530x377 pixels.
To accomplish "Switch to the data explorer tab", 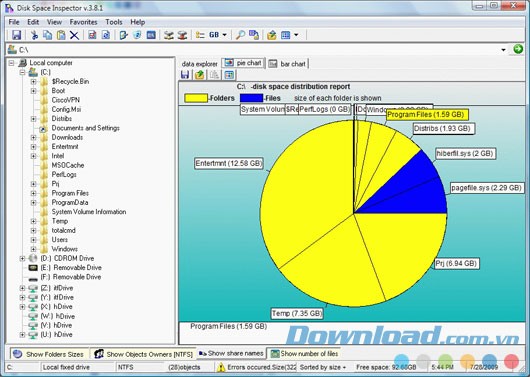I will [x=199, y=64].
